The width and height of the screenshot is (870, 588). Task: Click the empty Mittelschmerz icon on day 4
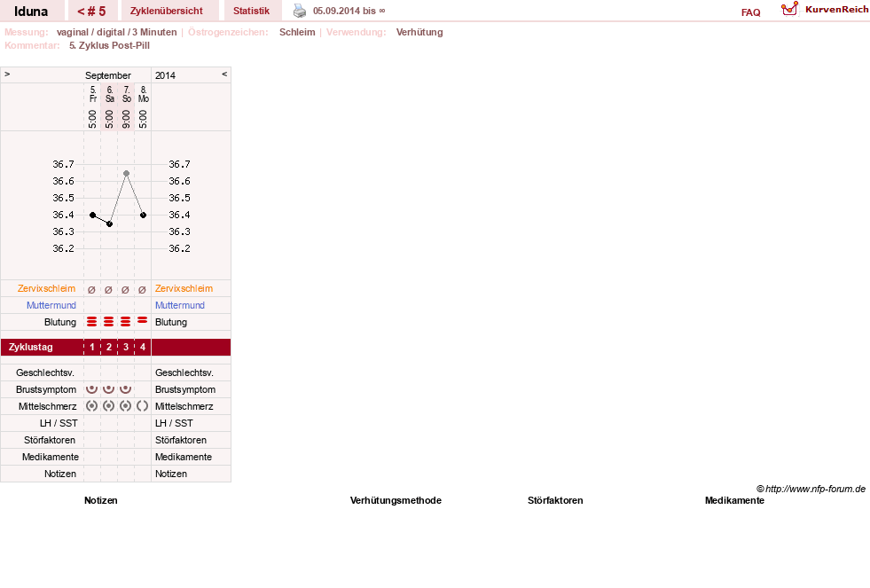coord(143,406)
